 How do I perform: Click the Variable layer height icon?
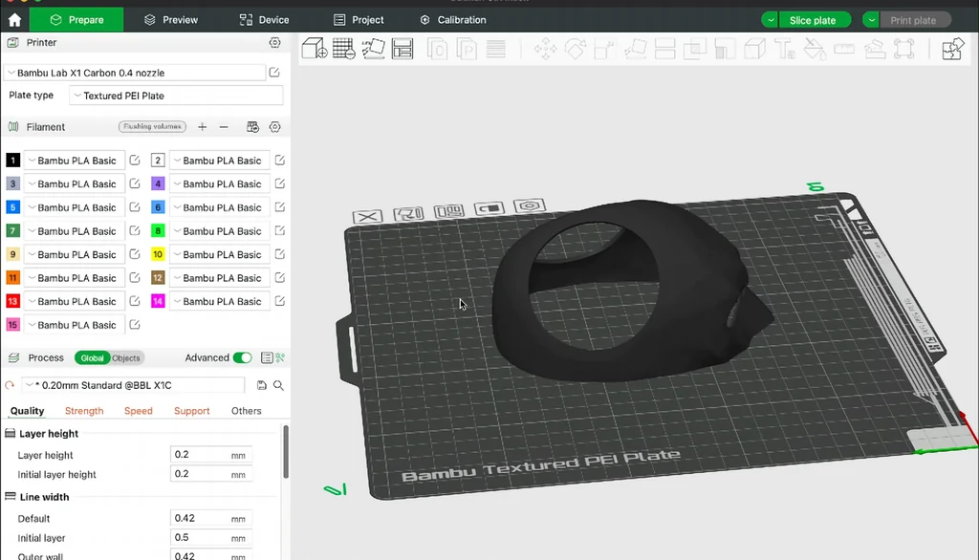(496, 49)
